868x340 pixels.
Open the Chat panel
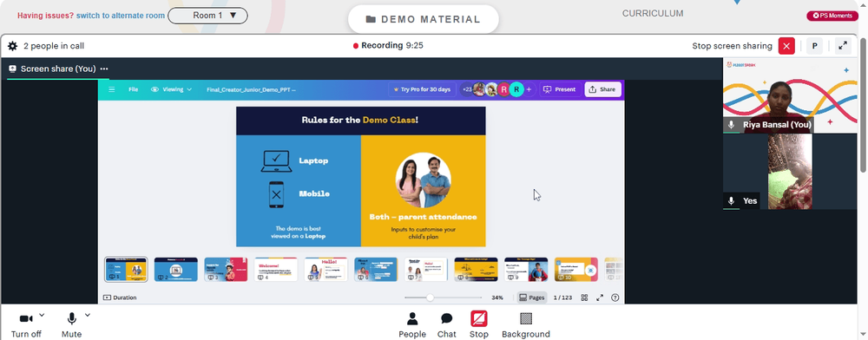tap(447, 325)
